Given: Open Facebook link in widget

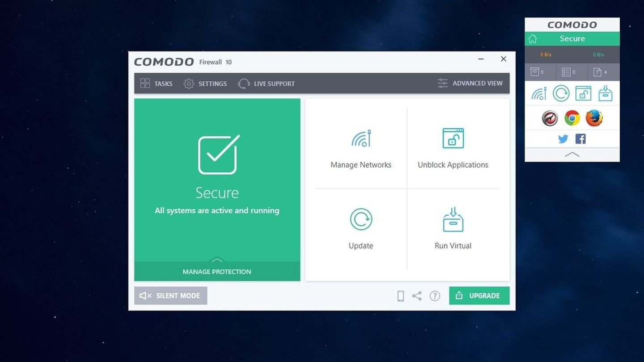Looking at the screenshot, I should click(x=580, y=139).
